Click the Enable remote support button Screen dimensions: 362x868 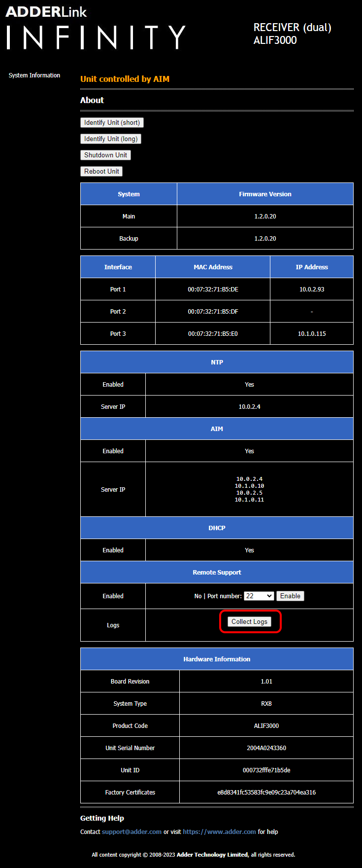[290, 596]
